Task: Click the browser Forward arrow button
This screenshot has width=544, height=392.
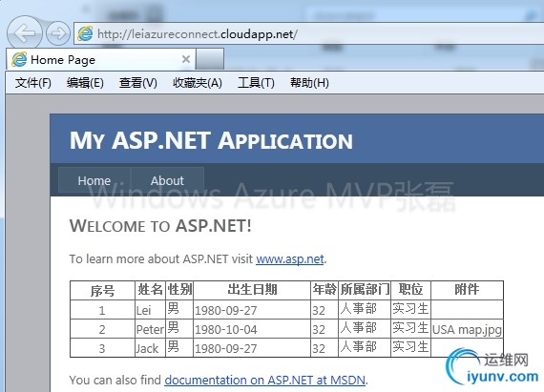Action: [x=58, y=33]
